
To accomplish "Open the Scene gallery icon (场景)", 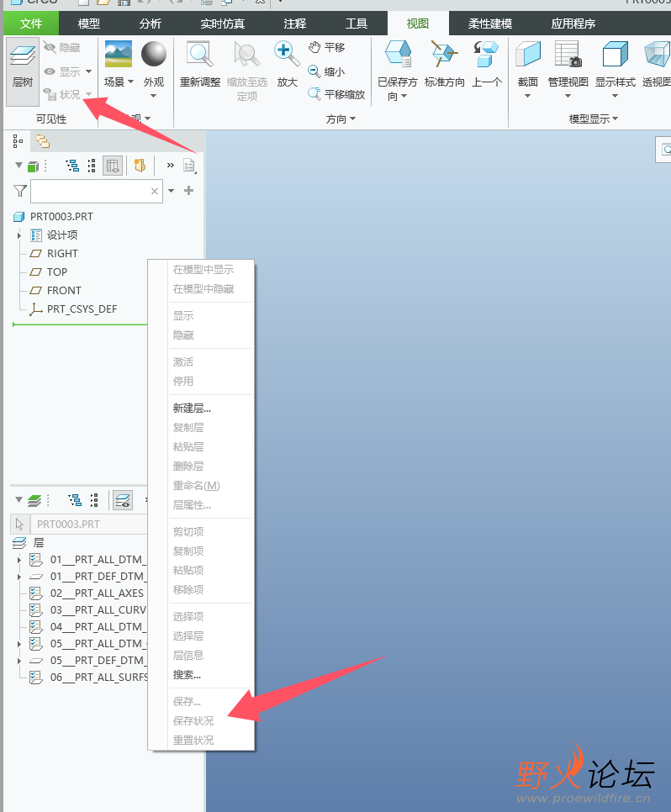I will (x=118, y=54).
